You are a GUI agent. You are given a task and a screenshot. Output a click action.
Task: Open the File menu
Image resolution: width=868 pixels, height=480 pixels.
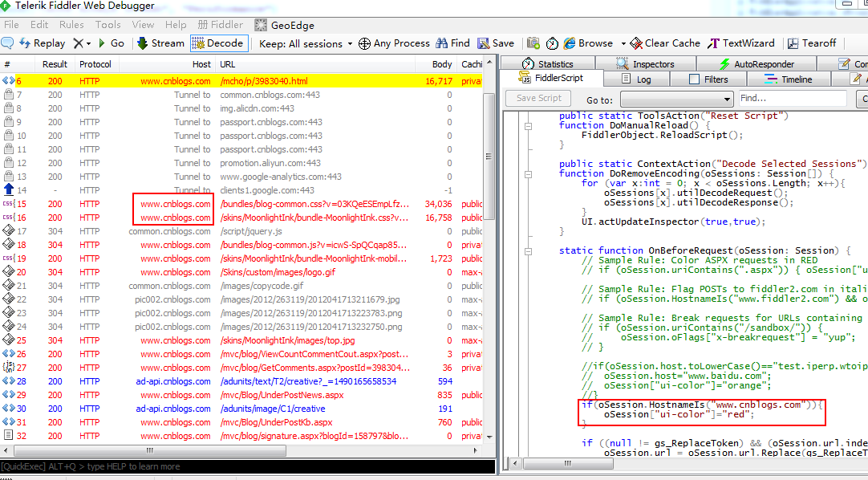(x=11, y=25)
